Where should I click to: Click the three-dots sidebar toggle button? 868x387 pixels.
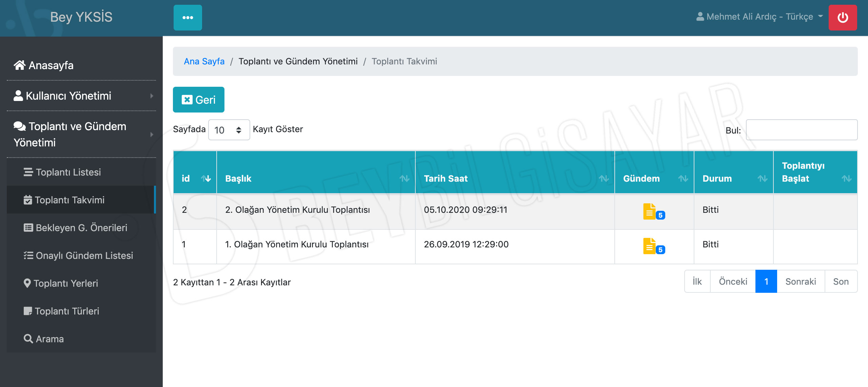(188, 18)
